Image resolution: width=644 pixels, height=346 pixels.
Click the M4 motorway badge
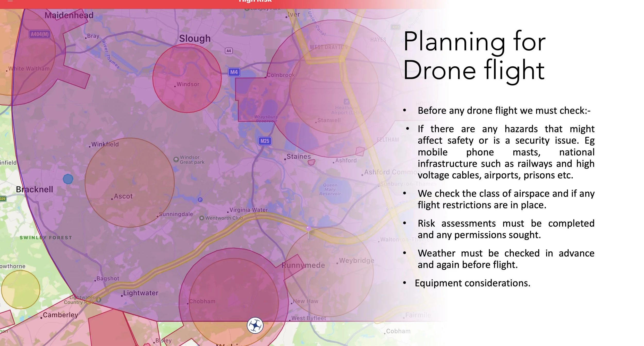coord(234,72)
